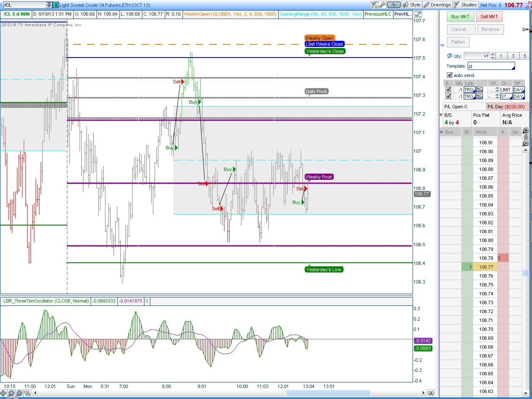This screenshot has width=532, height=399.
Task: Open the Drawings menu
Action: tap(438, 5)
